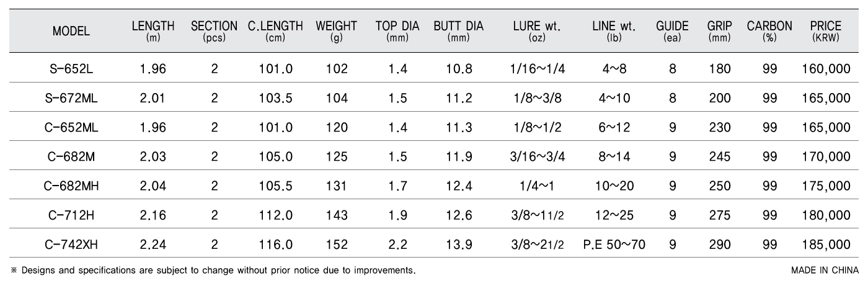Select the 185,000 price cell

(826, 244)
